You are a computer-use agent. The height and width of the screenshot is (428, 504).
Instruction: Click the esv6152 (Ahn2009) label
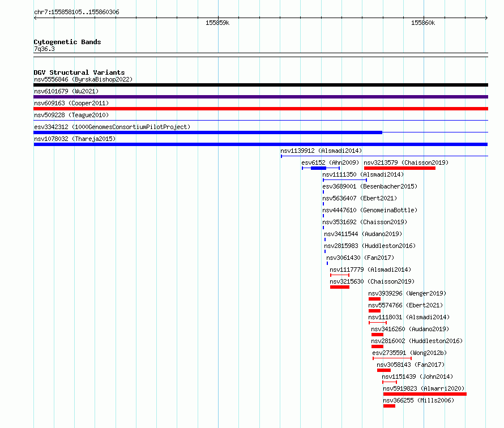[x=330, y=162]
